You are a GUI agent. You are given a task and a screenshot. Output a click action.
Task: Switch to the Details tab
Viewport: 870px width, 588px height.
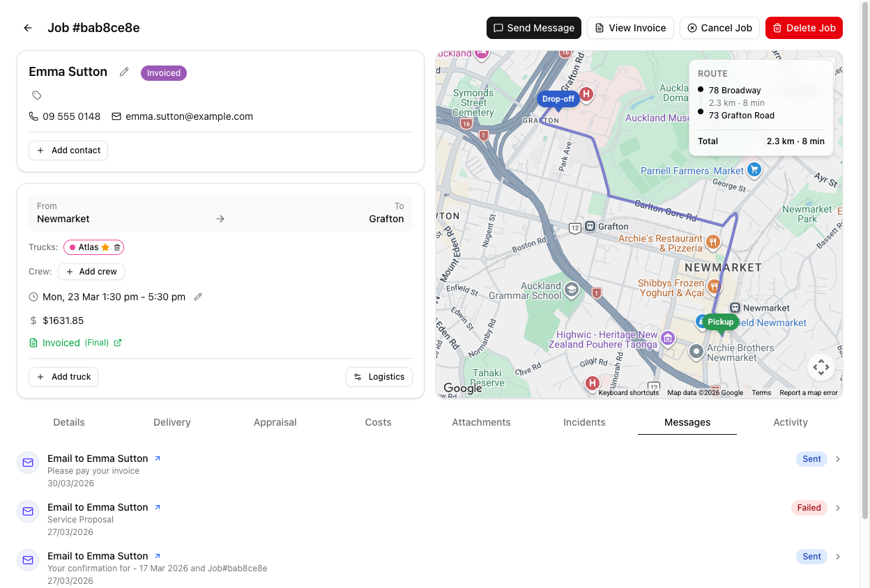click(x=69, y=422)
